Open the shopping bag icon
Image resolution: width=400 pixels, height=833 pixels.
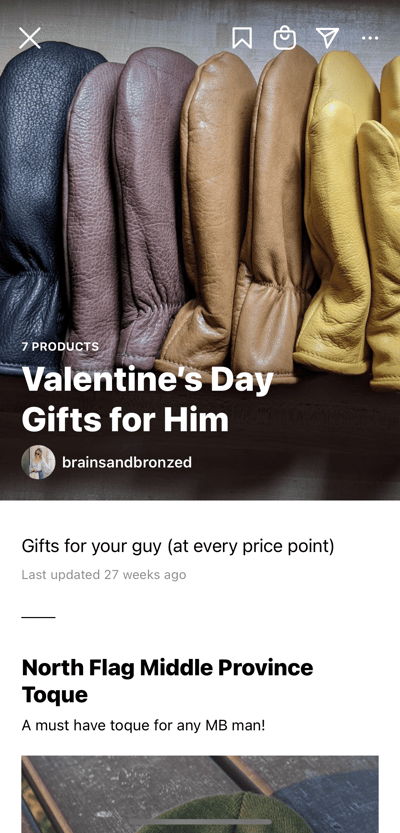(285, 38)
